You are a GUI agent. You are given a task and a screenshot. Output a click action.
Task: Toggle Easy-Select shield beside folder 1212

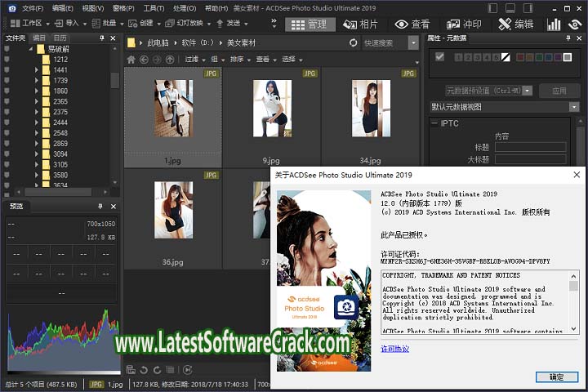(7, 60)
